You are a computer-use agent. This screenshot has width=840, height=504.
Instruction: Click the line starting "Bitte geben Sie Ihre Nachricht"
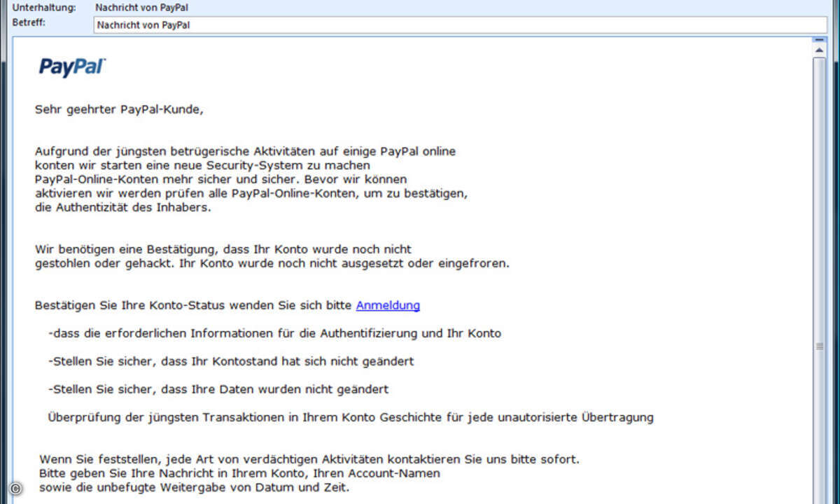pyautogui.click(x=240, y=473)
